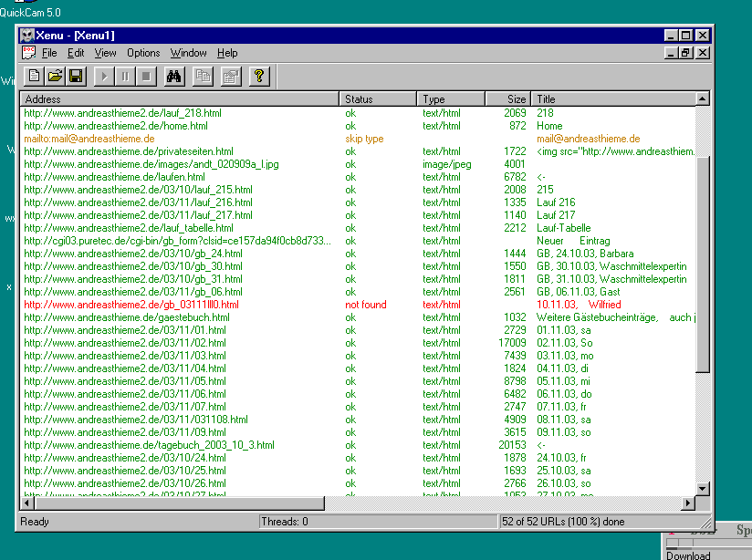
Task: Sort by the Type column header
Action: click(x=451, y=99)
